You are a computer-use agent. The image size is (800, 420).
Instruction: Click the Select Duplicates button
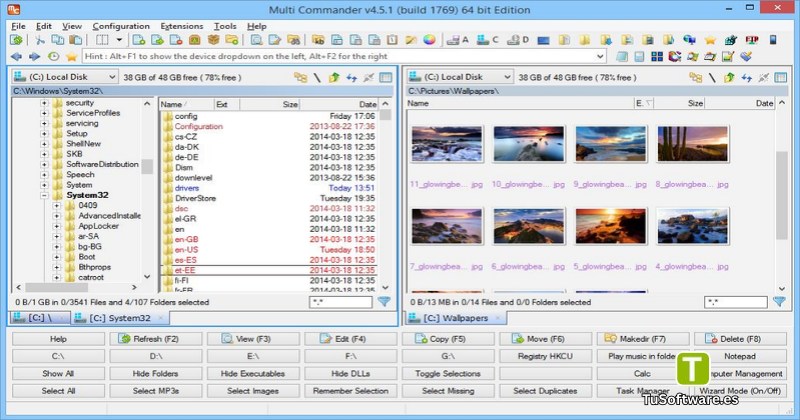click(545, 391)
